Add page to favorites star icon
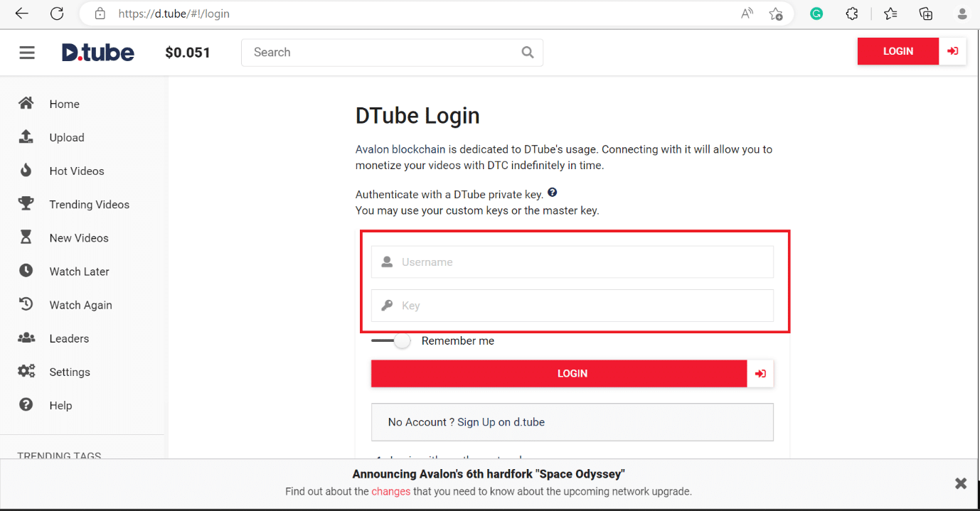The image size is (980, 511). [776, 14]
